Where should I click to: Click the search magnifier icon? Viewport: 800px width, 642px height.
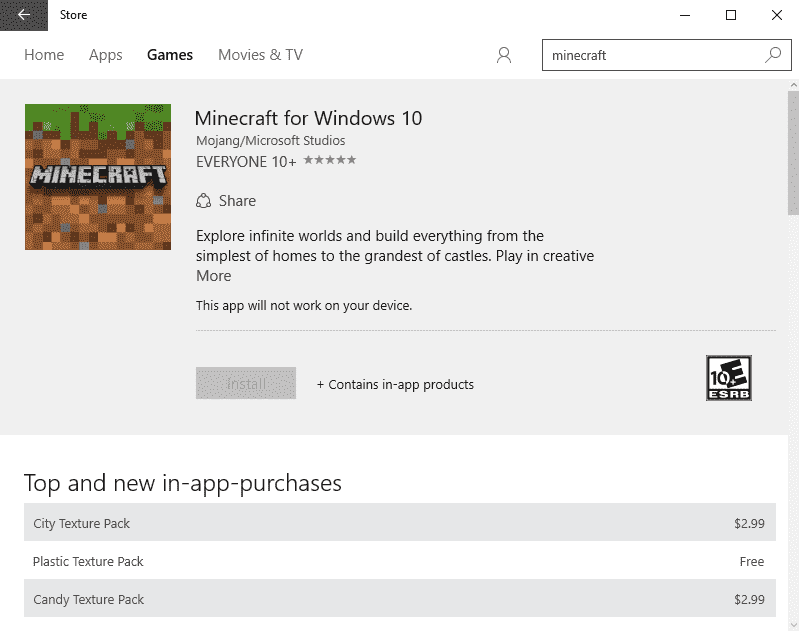773,55
